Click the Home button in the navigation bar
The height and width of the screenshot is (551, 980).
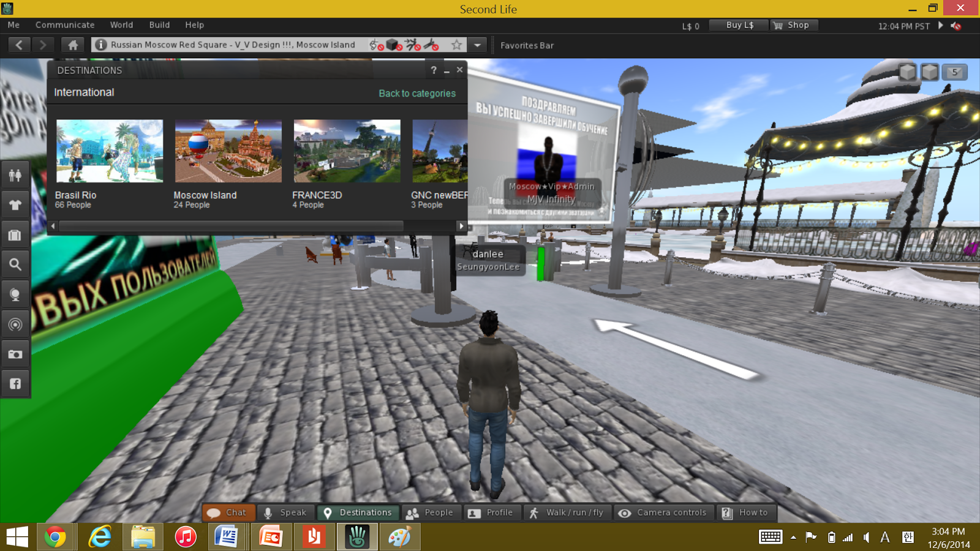tap(73, 45)
